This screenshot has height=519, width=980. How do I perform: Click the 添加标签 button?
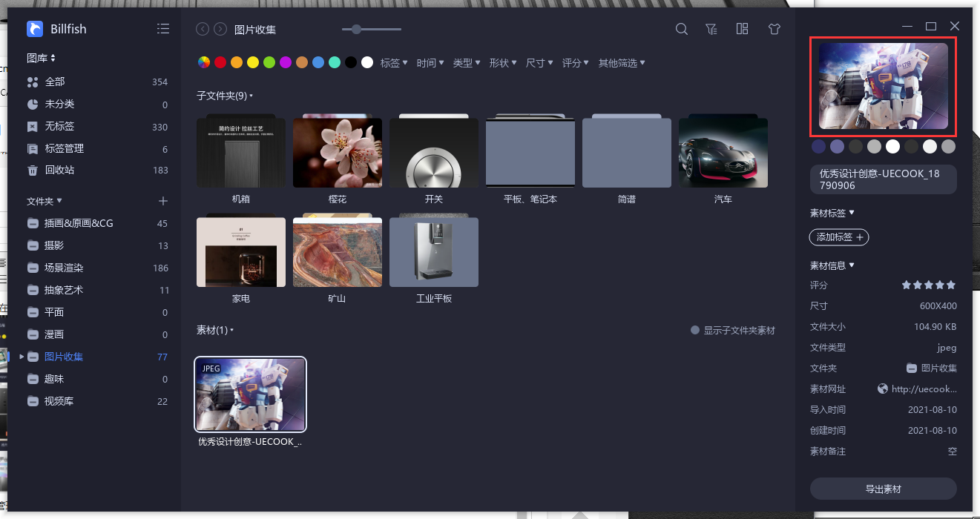pyautogui.click(x=839, y=237)
